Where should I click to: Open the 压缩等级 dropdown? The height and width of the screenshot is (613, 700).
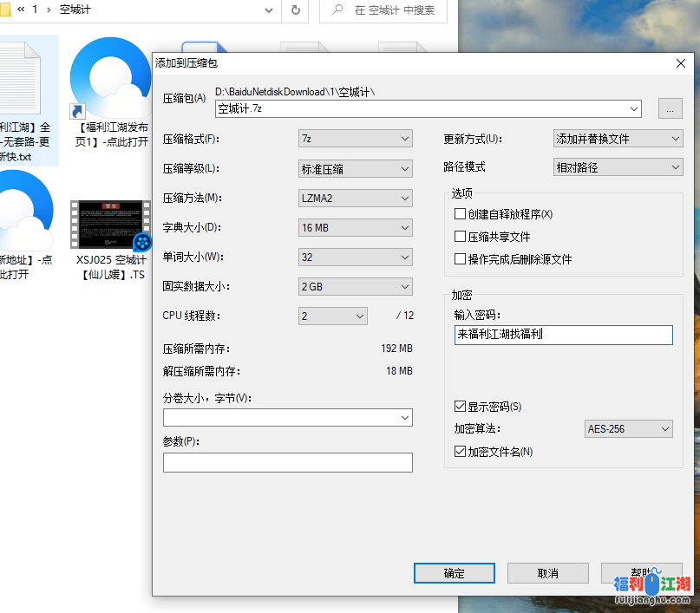click(x=355, y=168)
